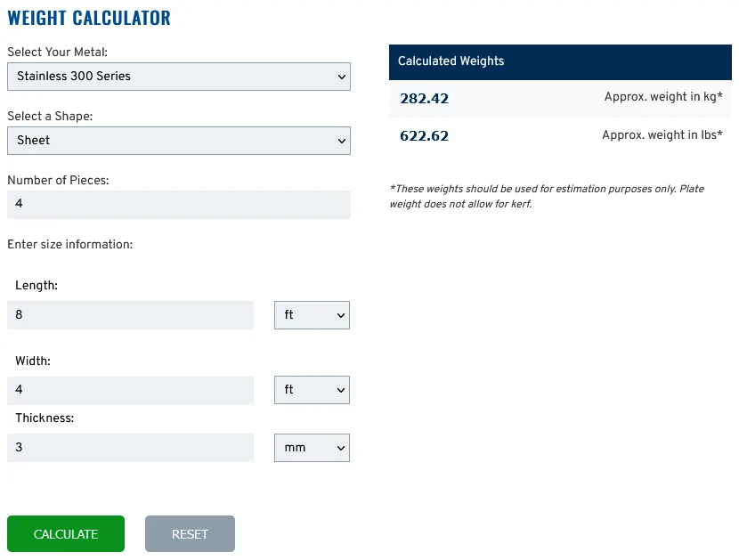
Task: Click the Calculated Weights header bar
Action: tap(560, 61)
